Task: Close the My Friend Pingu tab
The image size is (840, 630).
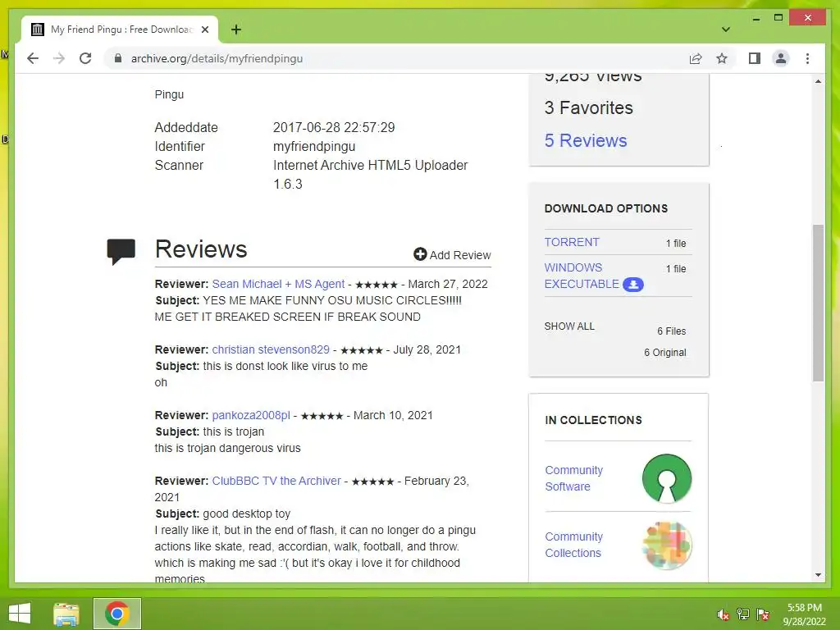Action: [204, 30]
